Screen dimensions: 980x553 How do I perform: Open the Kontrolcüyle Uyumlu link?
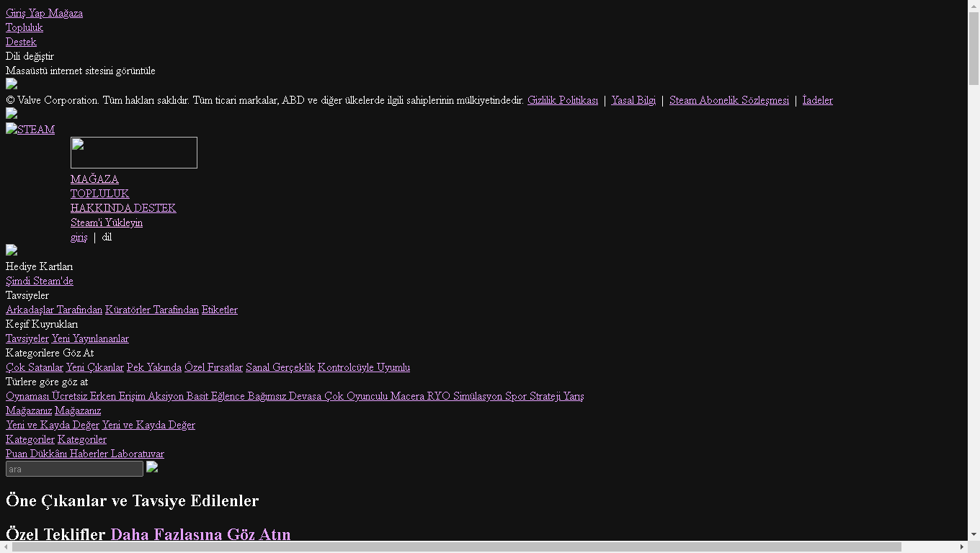364,367
